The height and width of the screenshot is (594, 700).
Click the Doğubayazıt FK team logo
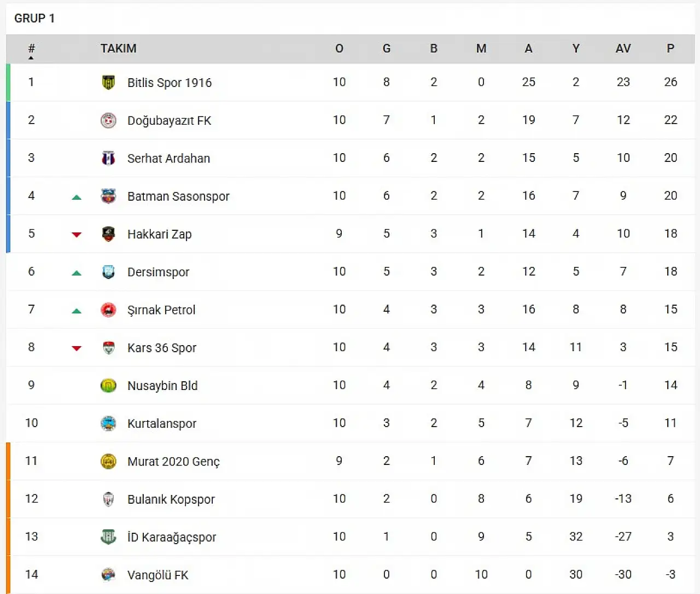(108, 120)
